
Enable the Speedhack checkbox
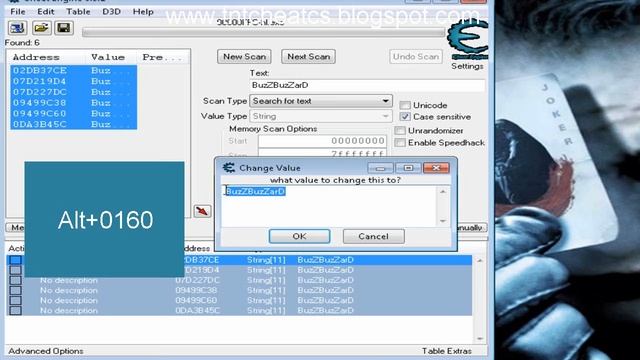(x=400, y=143)
